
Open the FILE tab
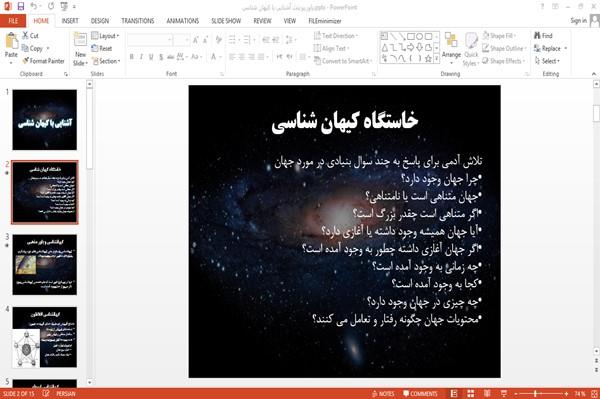(13, 21)
